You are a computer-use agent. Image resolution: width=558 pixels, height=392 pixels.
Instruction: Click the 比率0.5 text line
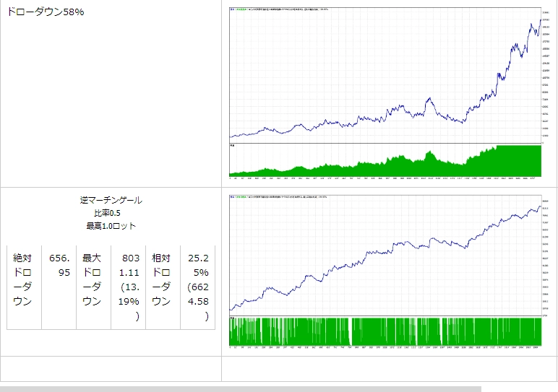pos(111,213)
